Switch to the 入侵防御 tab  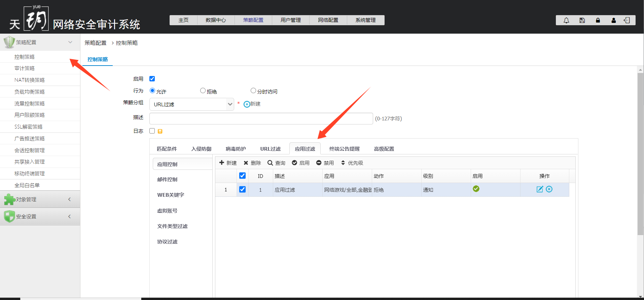[201, 149]
